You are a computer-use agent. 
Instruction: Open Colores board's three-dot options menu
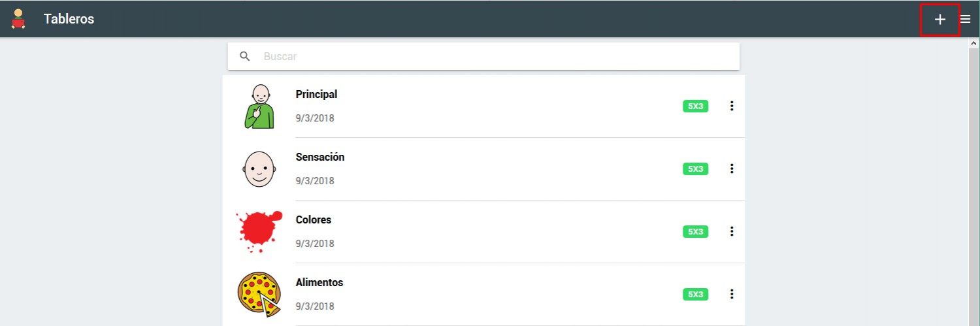[732, 231]
